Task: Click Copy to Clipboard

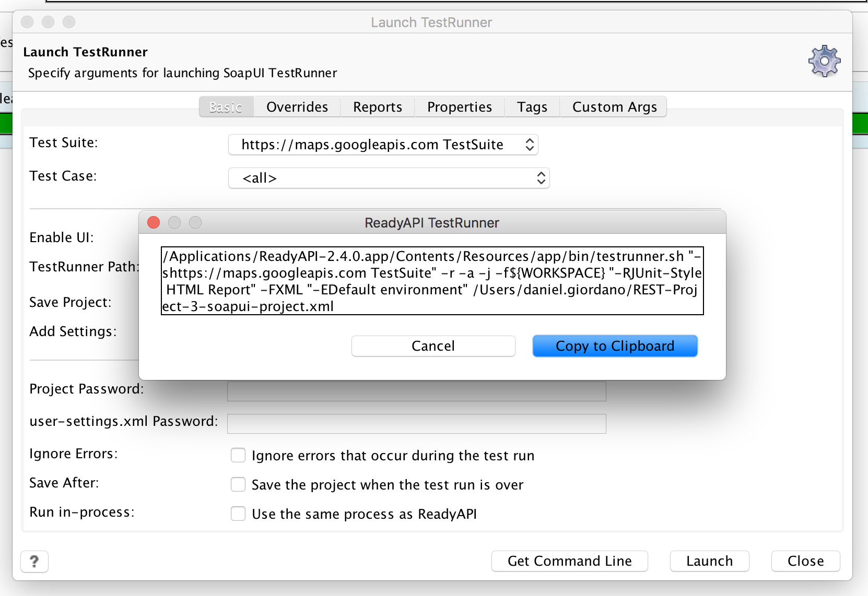Action: pyautogui.click(x=615, y=346)
